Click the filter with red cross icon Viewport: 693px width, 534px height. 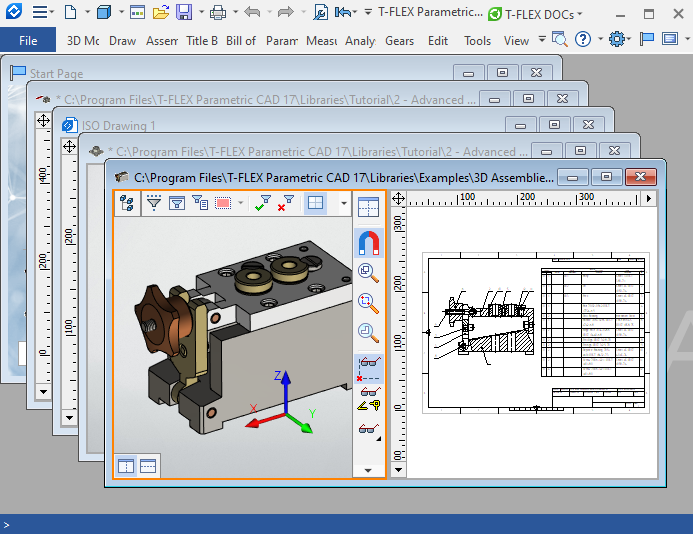[x=286, y=203]
